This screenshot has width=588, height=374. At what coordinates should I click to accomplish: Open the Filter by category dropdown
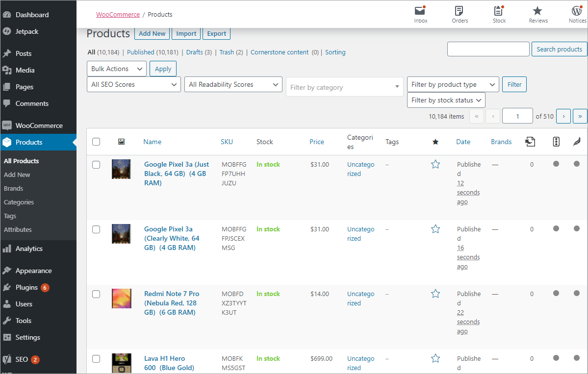345,87
